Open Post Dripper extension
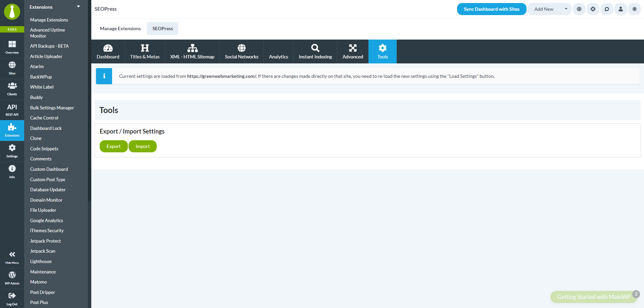The image size is (644, 308). click(43, 292)
